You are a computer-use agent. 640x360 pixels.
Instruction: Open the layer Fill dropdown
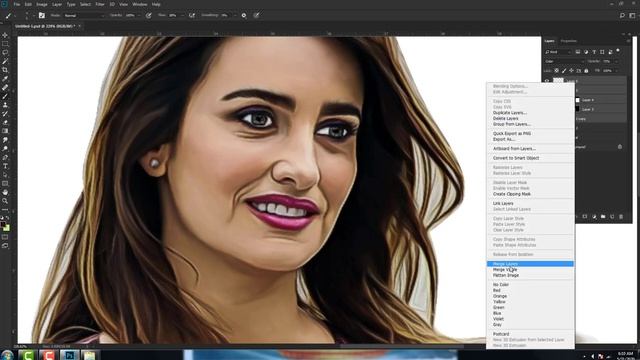coord(616,71)
